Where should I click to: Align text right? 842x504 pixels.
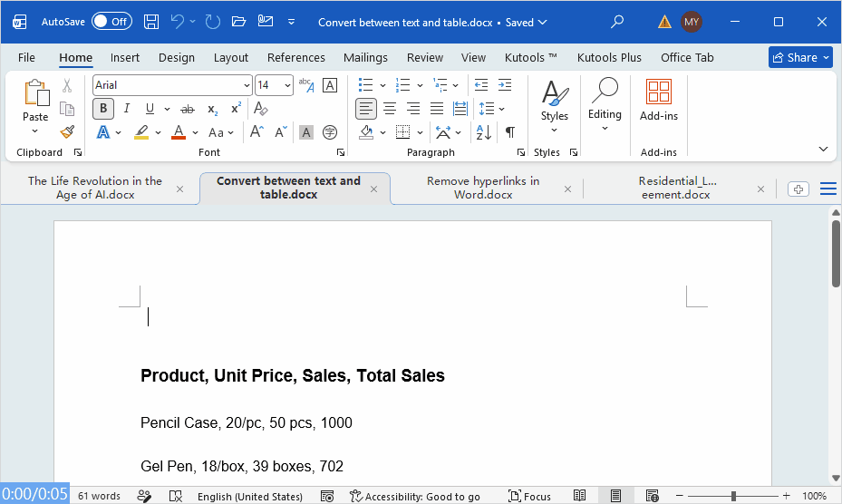pos(413,109)
